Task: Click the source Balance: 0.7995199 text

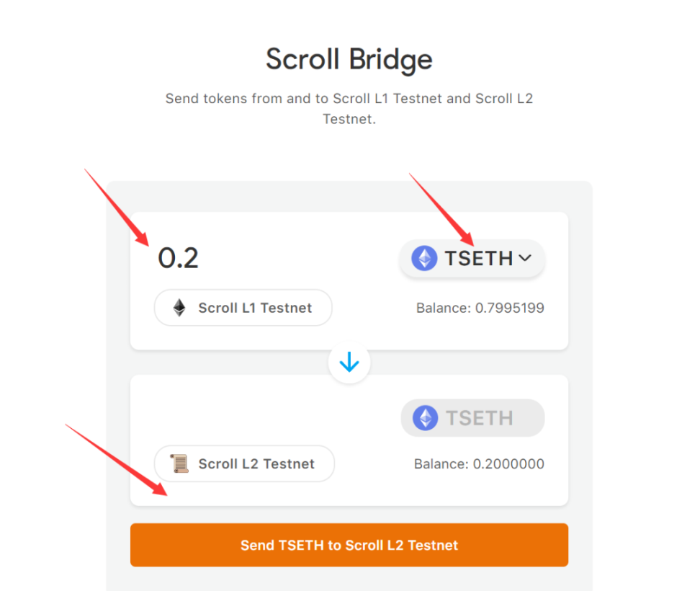Action: click(480, 308)
